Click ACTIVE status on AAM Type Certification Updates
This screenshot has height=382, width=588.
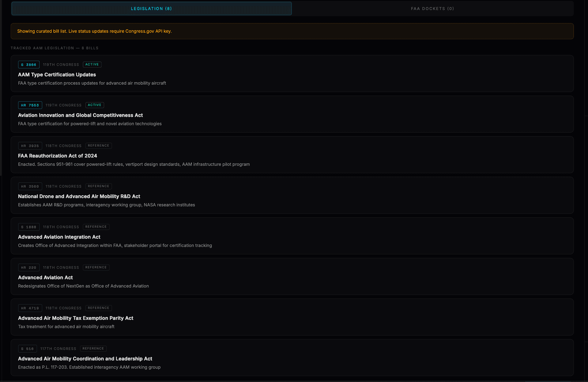click(92, 64)
